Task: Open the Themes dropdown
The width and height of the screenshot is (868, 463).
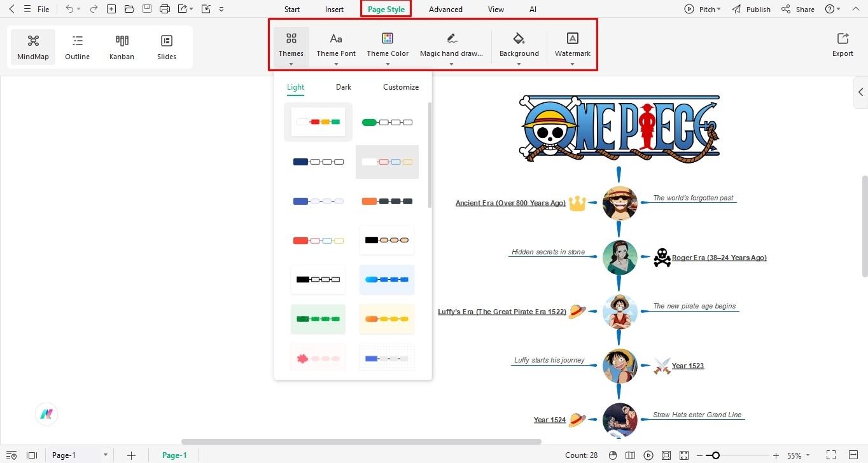Action: pos(291,47)
